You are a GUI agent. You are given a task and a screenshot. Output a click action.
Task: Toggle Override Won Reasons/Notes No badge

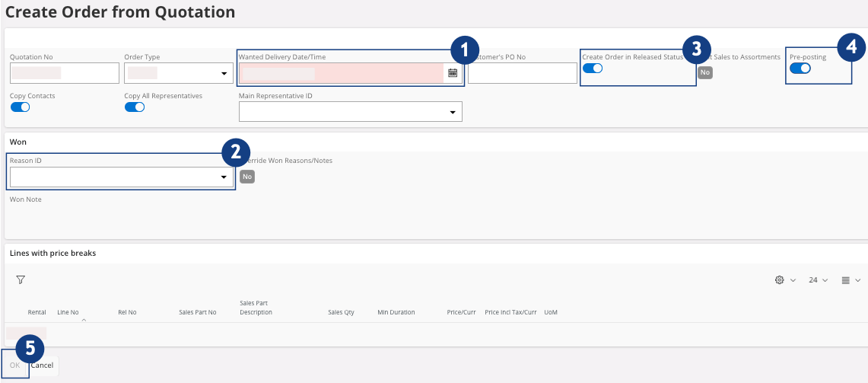coord(247,177)
